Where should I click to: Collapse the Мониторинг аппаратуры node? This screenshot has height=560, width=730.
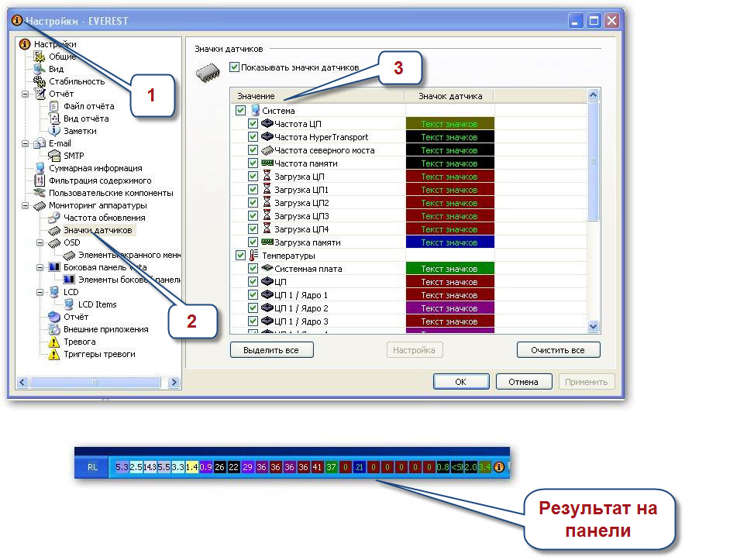click(25, 205)
